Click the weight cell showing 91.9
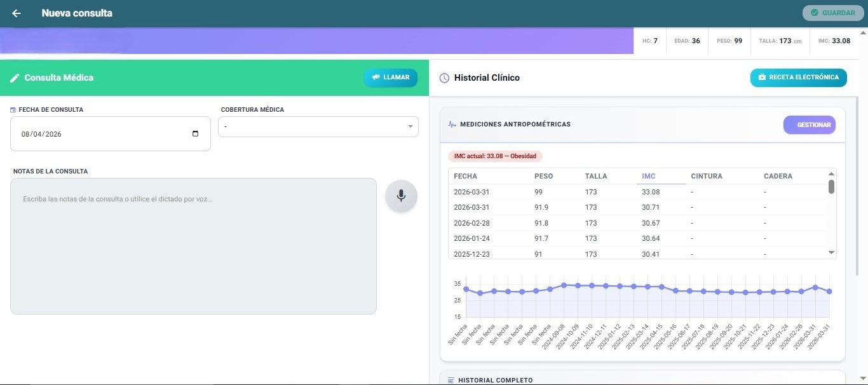This screenshot has width=868, height=385. click(x=541, y=208)
